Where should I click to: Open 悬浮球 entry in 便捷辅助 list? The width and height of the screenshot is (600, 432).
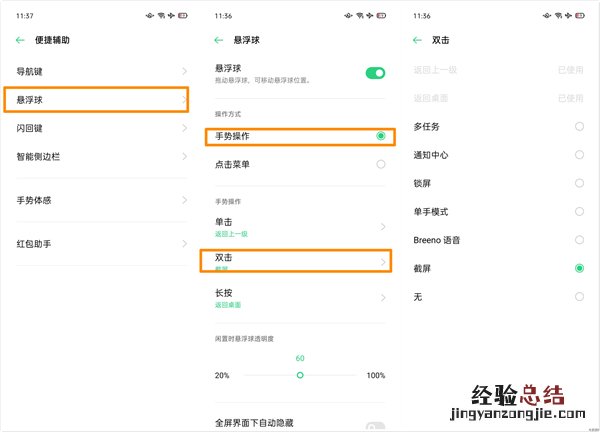[100, 100]
